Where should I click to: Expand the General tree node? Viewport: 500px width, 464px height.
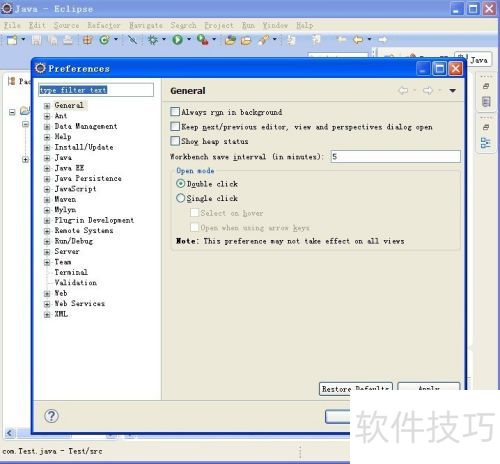pos(47,106)
